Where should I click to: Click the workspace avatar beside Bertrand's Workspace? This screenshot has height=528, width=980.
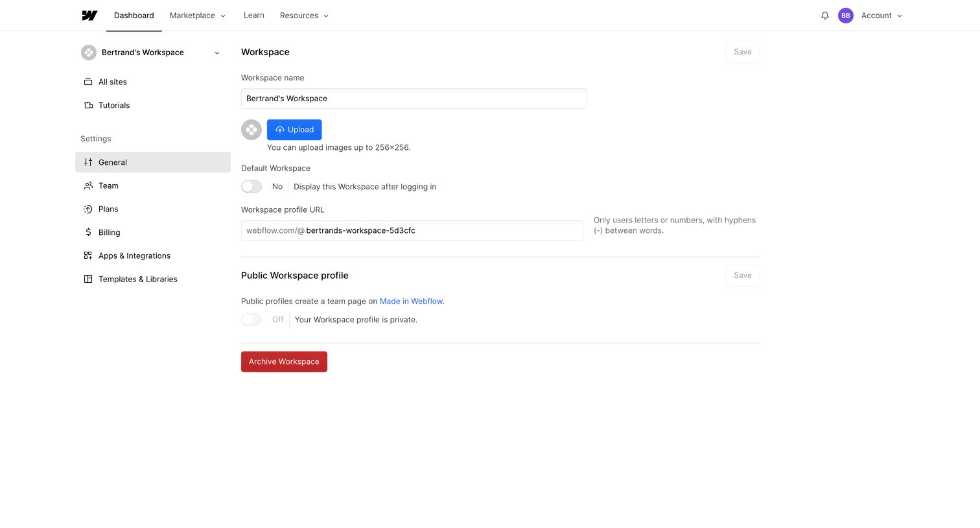coord(89,53)
